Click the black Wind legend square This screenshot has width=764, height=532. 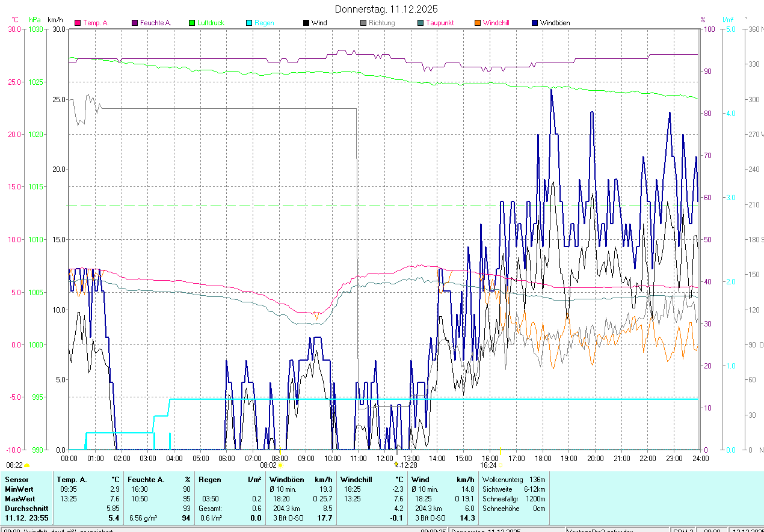point(306,23)
